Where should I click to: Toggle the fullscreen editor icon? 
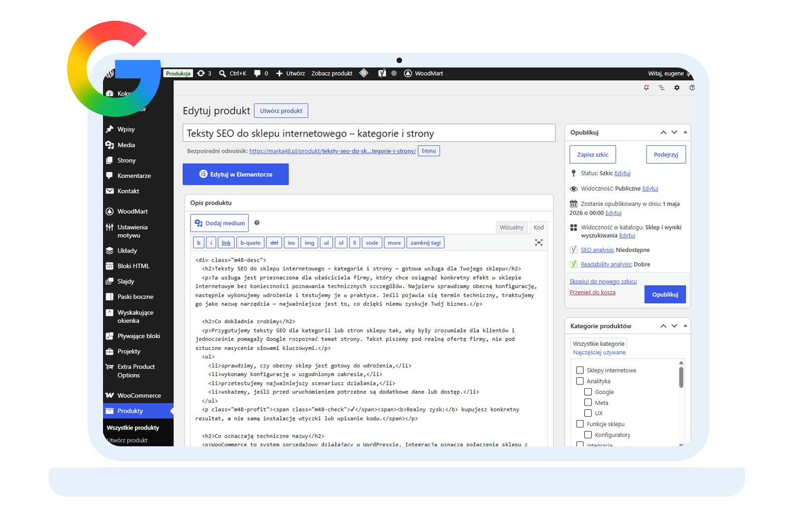pos(539,242)
